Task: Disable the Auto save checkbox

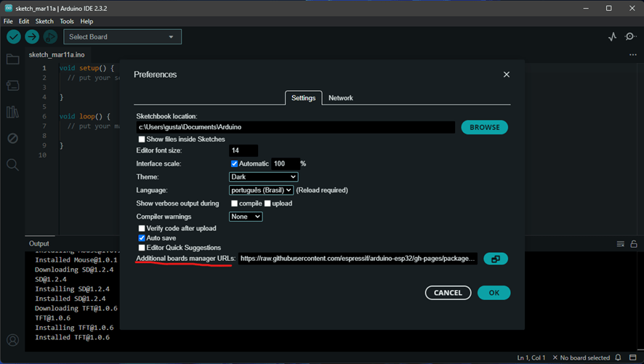Action: coord(142,238)
